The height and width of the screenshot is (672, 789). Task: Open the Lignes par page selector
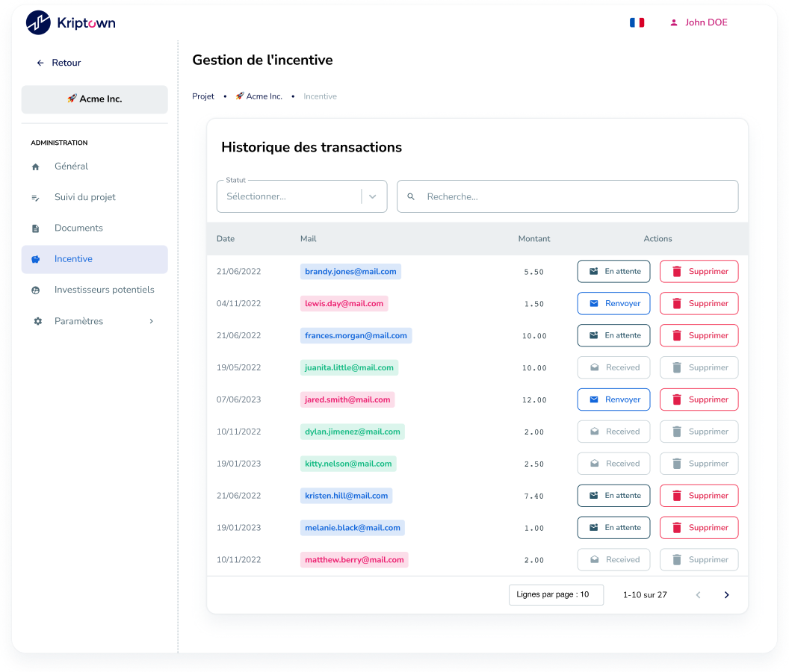(556, 595)
